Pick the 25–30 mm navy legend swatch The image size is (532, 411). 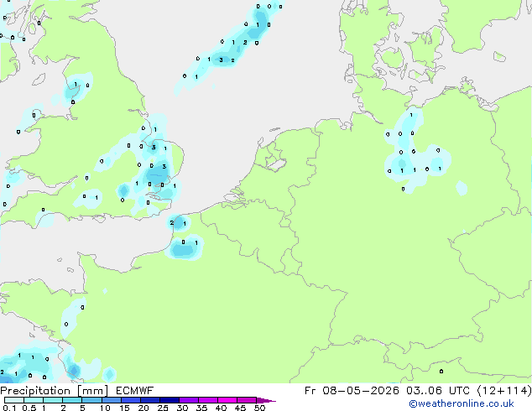pyautogui.click(x=170, y=400)
